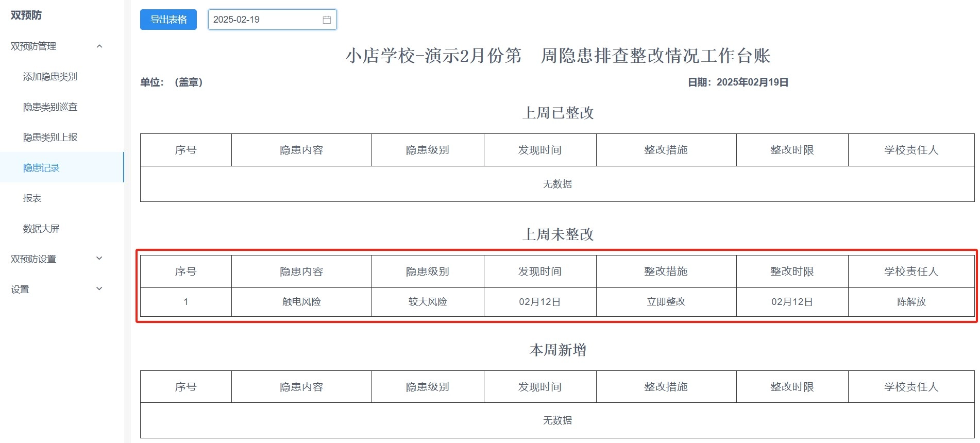Open the 数据大屏 menu item
Screen dimensions: 980x443
(41, 229)
